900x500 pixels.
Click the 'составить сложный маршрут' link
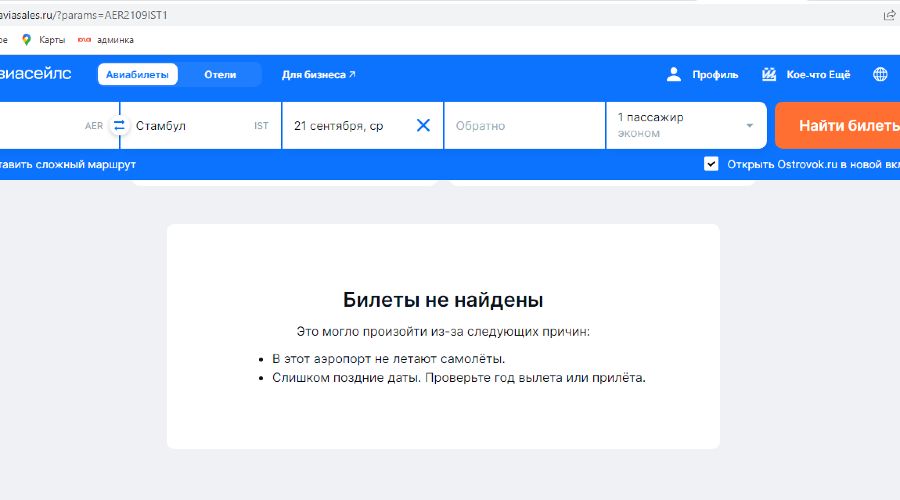[x=66, y=164]
